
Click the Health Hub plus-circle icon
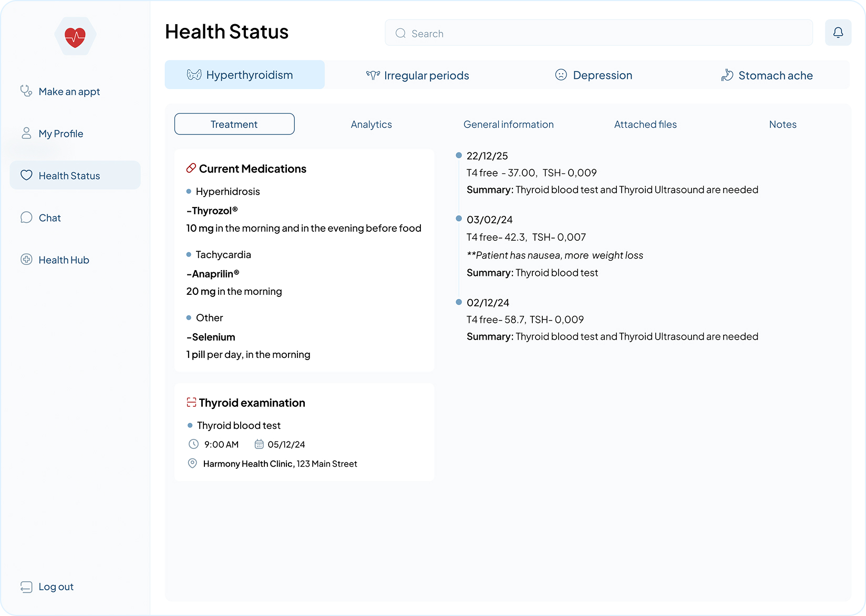point(26,259)
